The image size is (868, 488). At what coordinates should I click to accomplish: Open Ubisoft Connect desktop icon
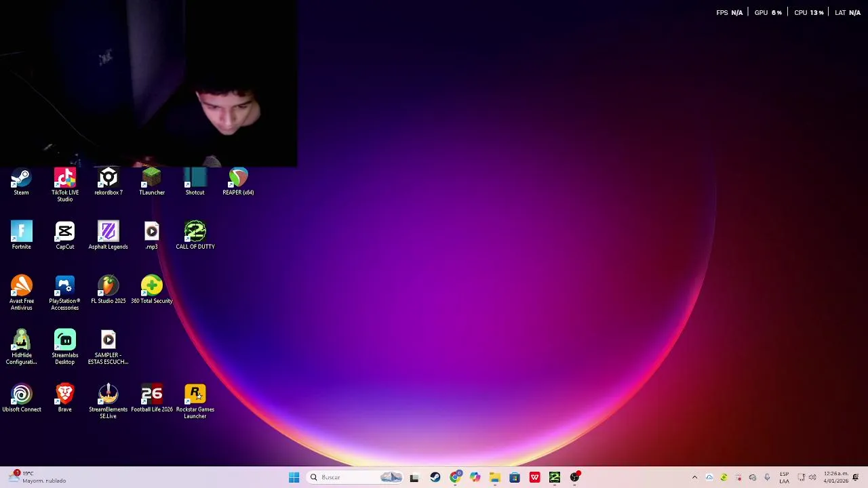pos(21,398)
